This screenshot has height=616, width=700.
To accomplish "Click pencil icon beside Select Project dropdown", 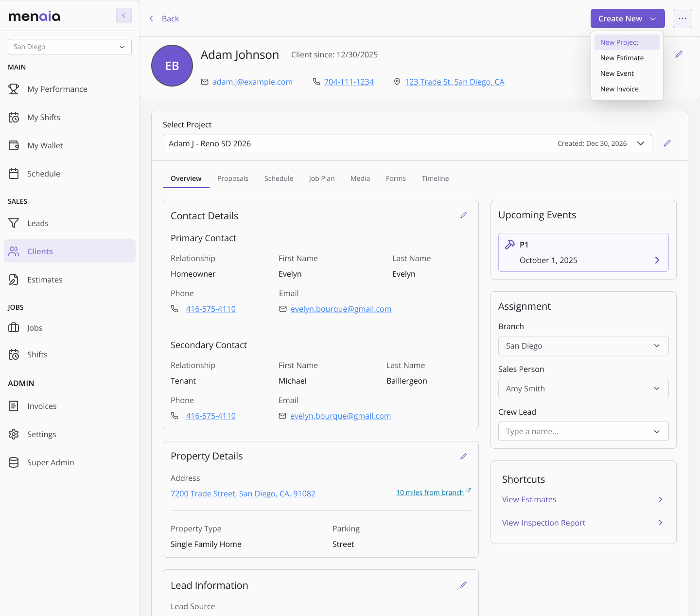I will (667, 143).
